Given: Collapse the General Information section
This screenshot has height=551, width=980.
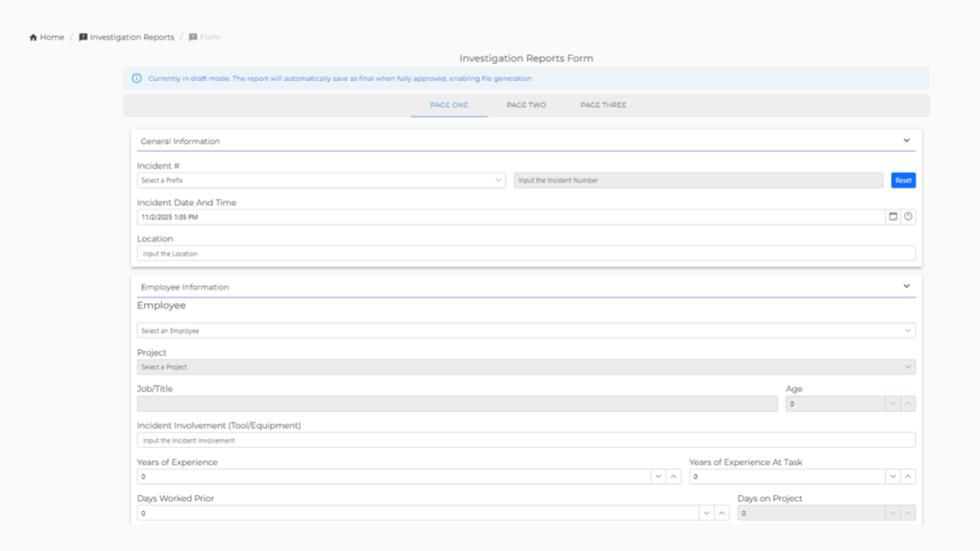Looking at the screenshot, I should tap(906, 141).
